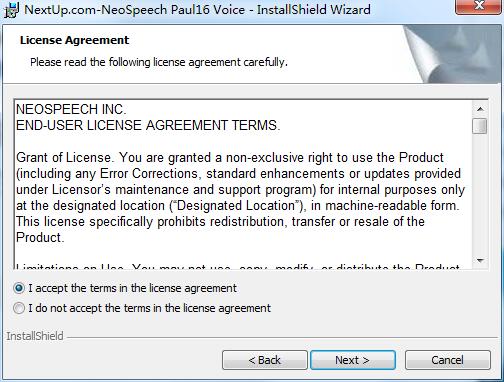Click the NEOSPEECH INC. heading line
This screenshot has height=382, width=504.
tap(71, 109)
